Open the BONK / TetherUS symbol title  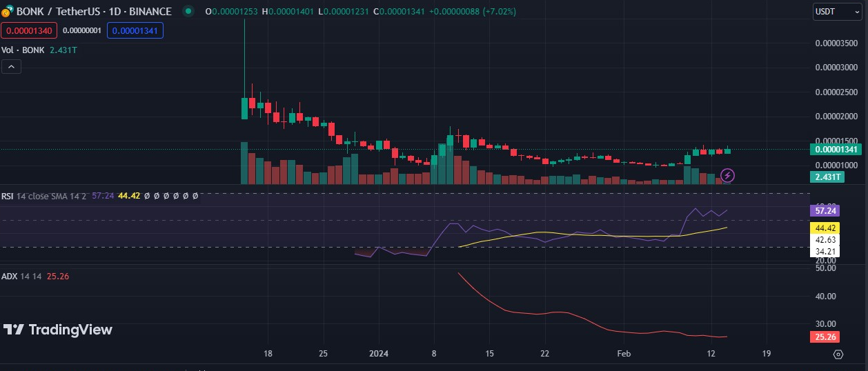click(x=92, y=12)
